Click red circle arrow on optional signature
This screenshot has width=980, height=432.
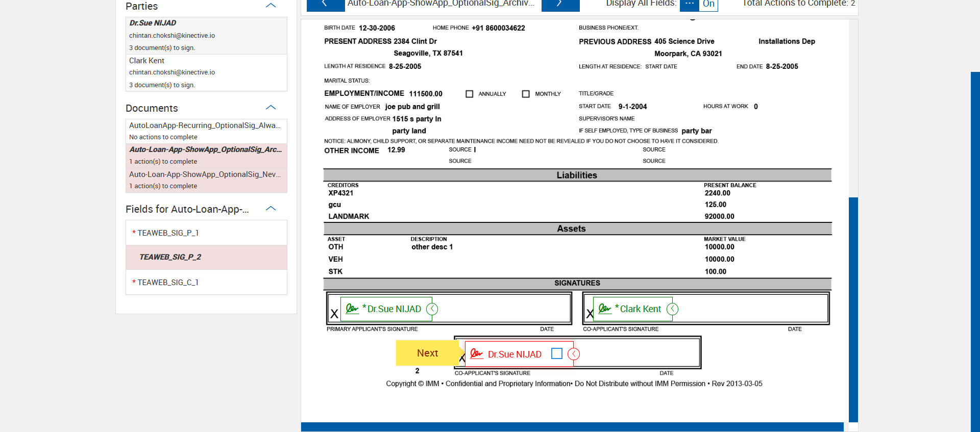[574, 354]
